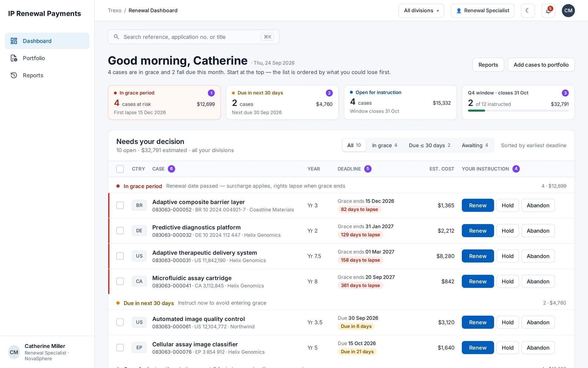Click the search reference input field
588x368 pixels.
tap(193, 37)
